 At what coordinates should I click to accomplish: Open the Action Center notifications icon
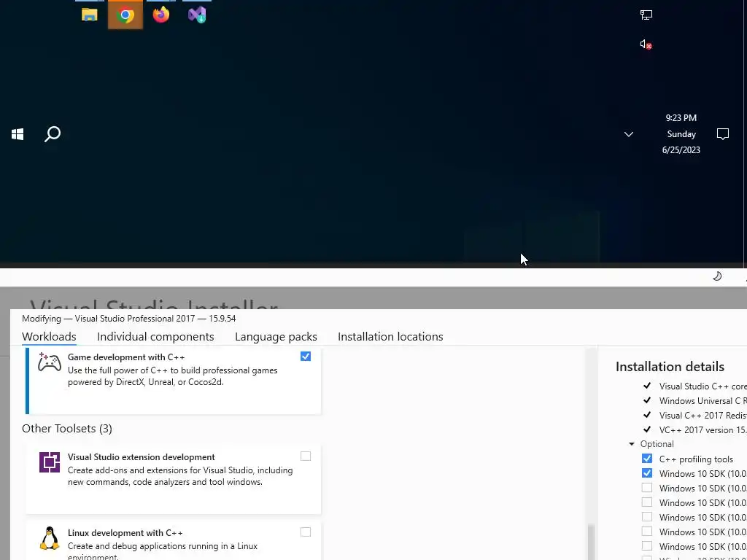tap(723, 134)
